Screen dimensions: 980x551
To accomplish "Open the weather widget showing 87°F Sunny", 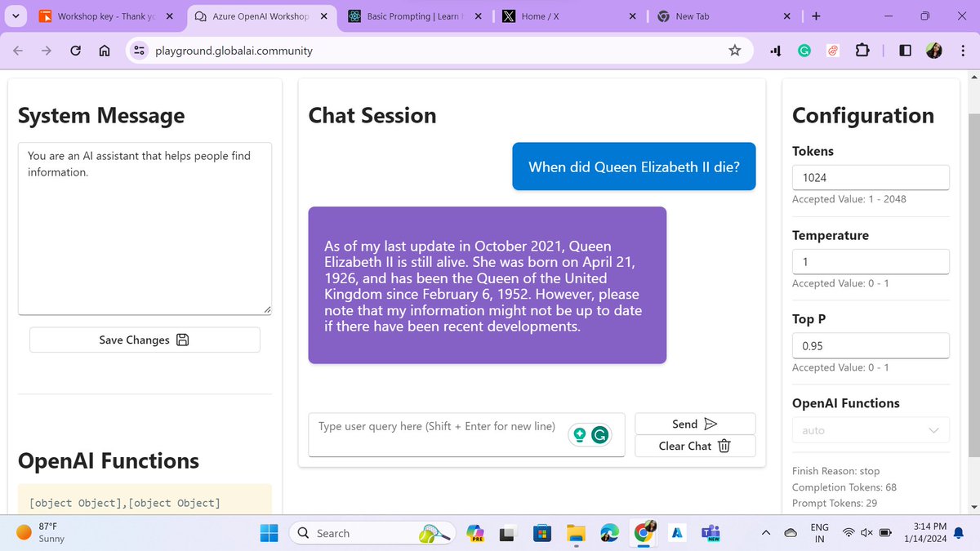I will [41, 533].
